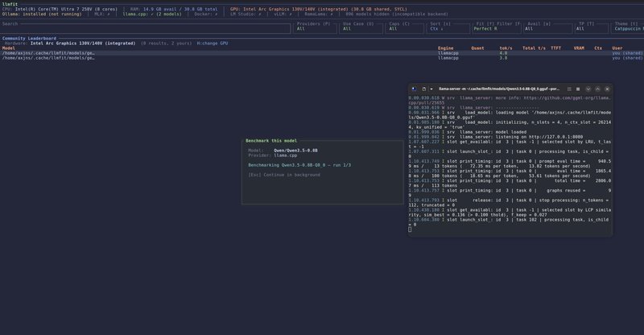Click the tok/s column header
This screenshot has height=335, width=644.
coord(506,48)
